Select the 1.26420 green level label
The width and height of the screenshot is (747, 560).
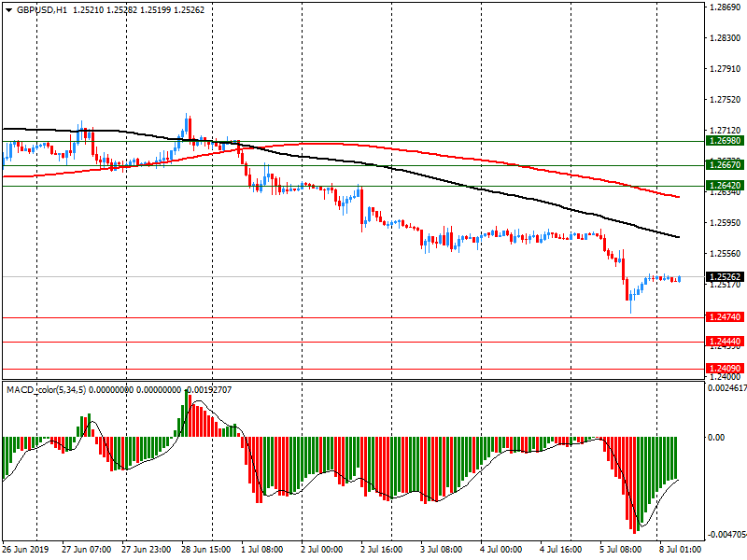[x=725, y=186]
